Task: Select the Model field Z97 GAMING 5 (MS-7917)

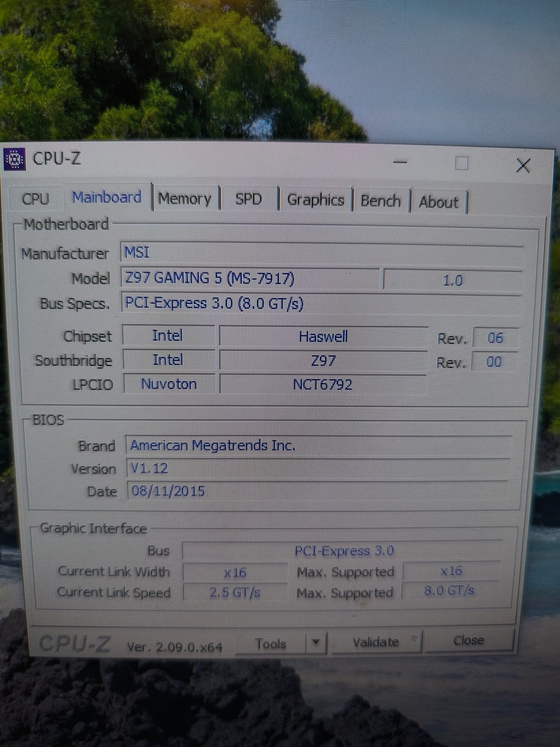Action: [250, 278]
